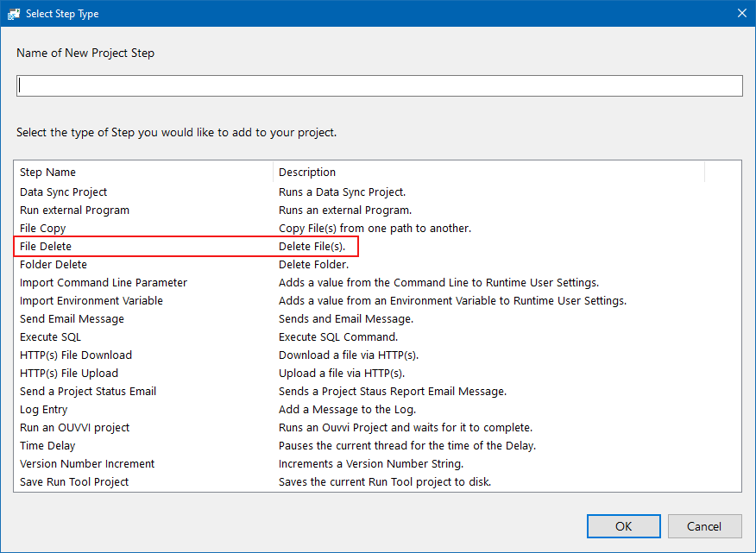
Task: Focus the Name of New Project Step field
Action: point(380,85)
